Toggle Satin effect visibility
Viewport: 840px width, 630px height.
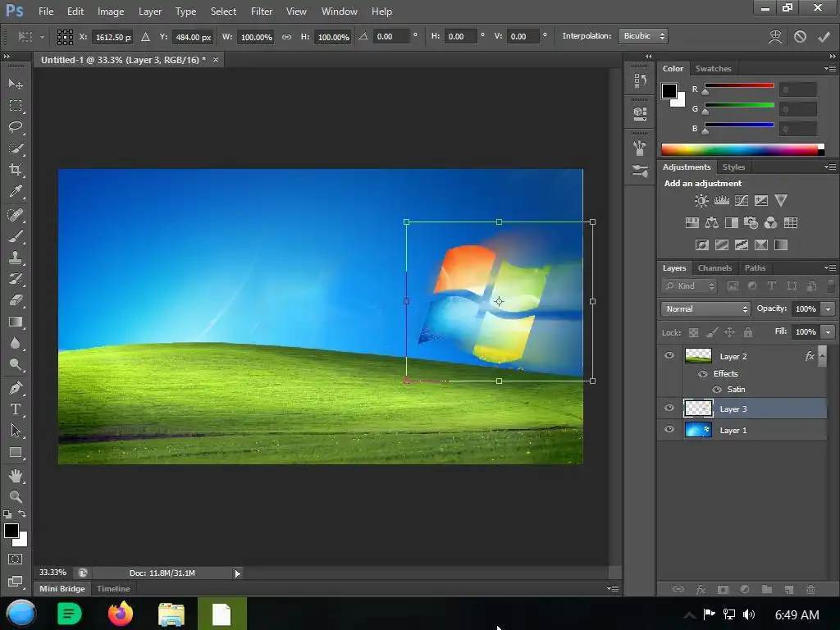click(717, 390)
